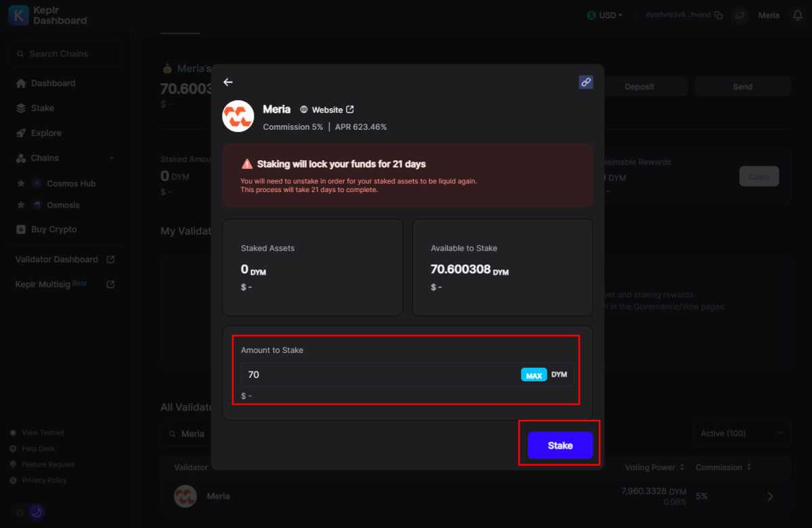812x528 pixels.
Task: Confirm with the Stake button
Action: (560, 446)
